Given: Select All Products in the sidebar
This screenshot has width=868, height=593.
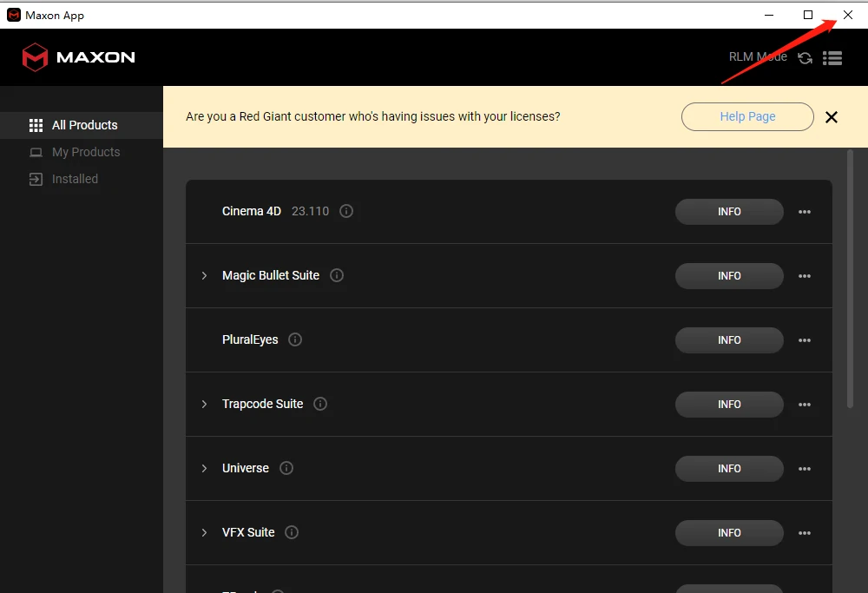Looking at the screenshot, I should tap(82, 125).
